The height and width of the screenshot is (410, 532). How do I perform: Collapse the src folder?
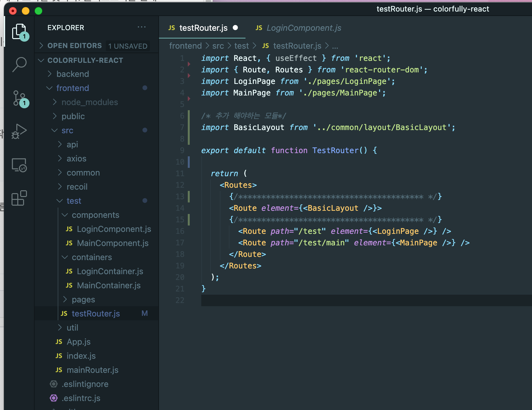[x=54, y=130]
